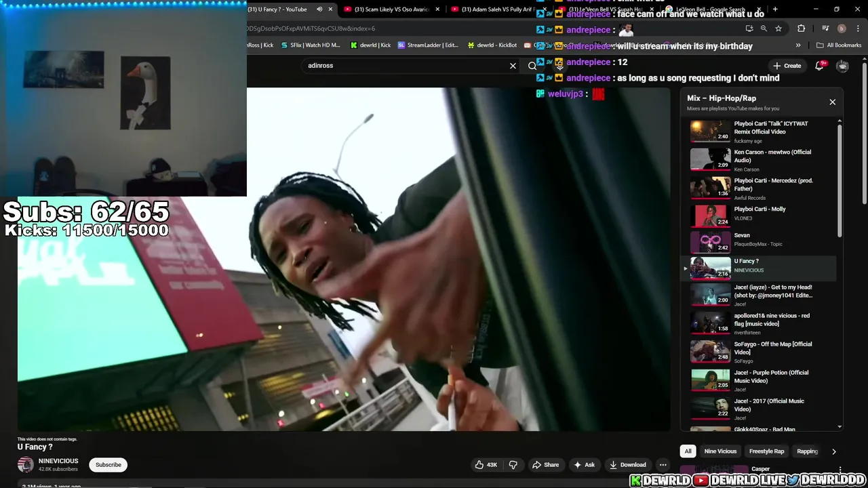Viewport: 868px width, 488px height.
Task: Mute the U Fancy ? tab audio
Action: 319,9
